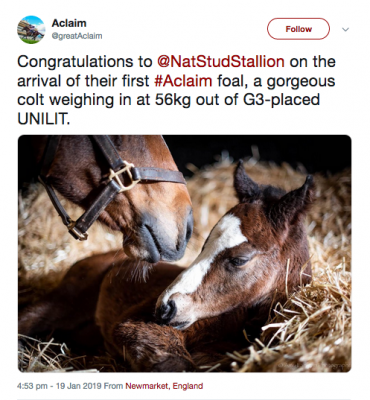This screenshot has height=400, width=370.
Task: Click the word UNILIT in the tweet
Action: 44,119
